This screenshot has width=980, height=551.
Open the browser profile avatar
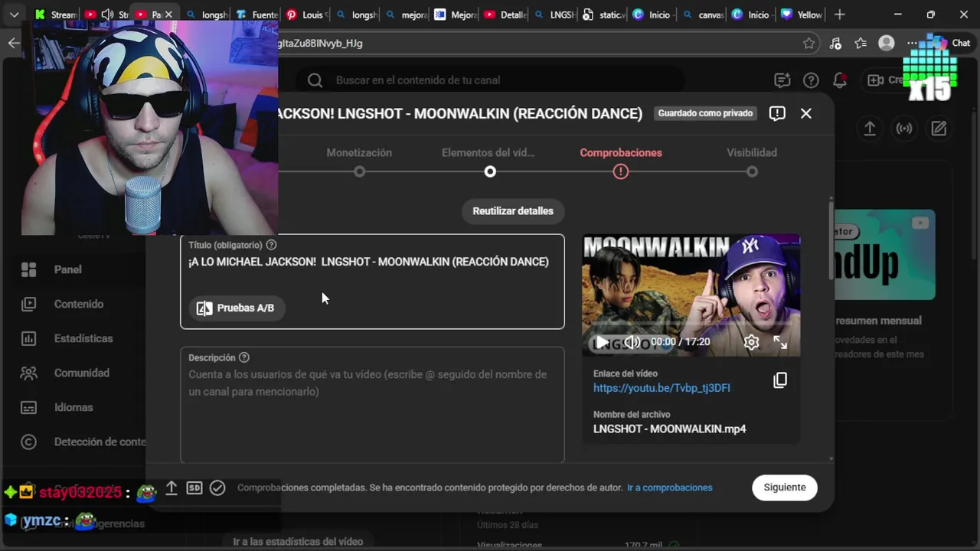coord(887,44)
